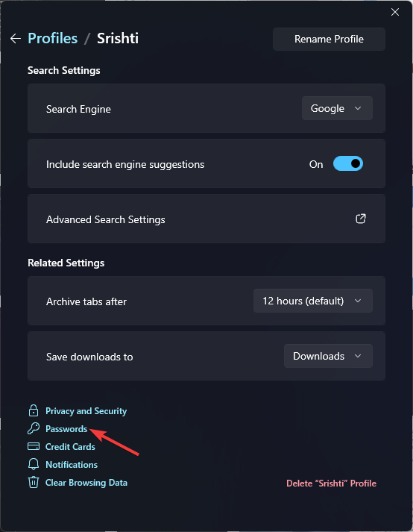Toggle search engine suggestions switch
This screenshot has width=413, height=532.
point(348,164)
